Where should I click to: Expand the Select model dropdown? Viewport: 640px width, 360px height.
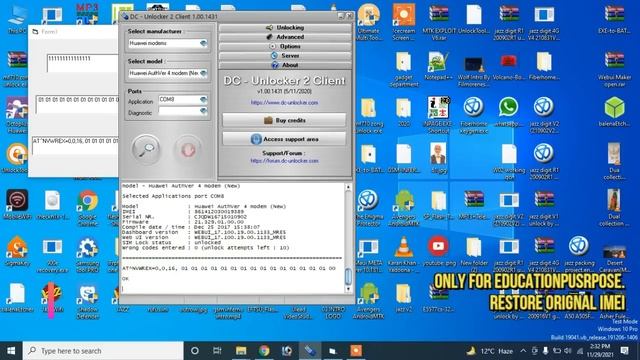[x=168, y=73]
